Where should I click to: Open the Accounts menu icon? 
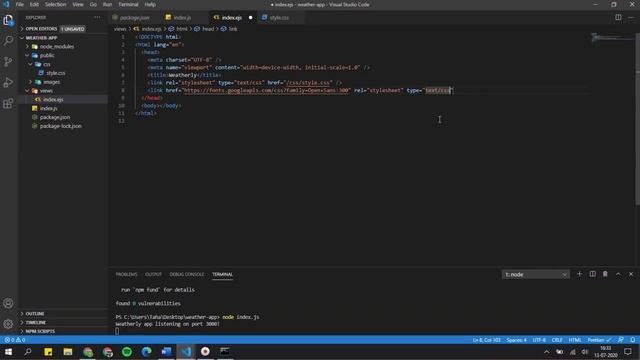pos(8,303)
